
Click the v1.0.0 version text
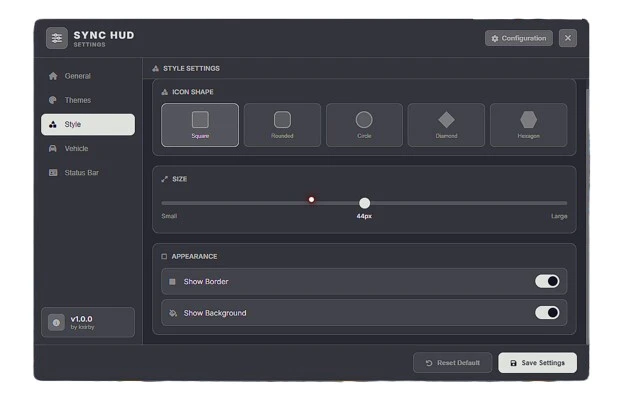(81, 319)
